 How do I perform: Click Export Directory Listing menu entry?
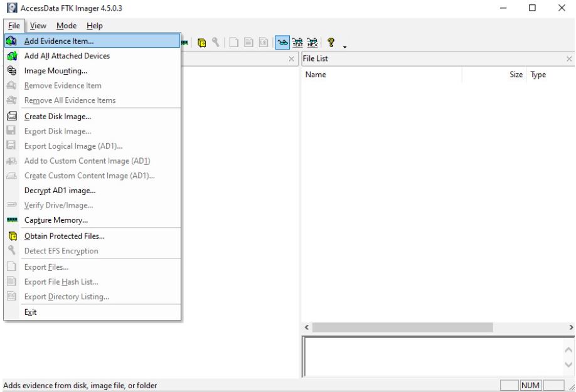92,297
